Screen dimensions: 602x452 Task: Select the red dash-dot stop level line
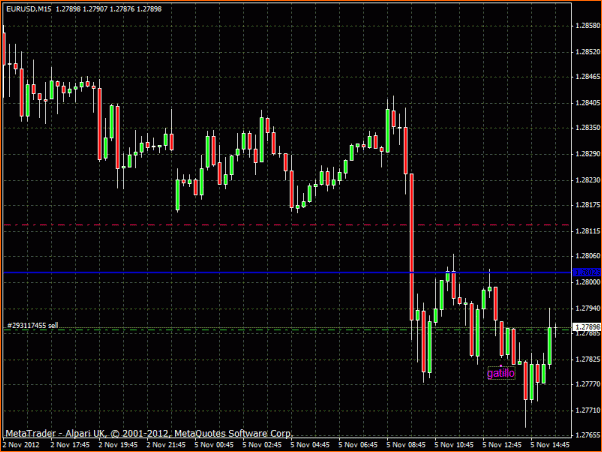point(287,225)
